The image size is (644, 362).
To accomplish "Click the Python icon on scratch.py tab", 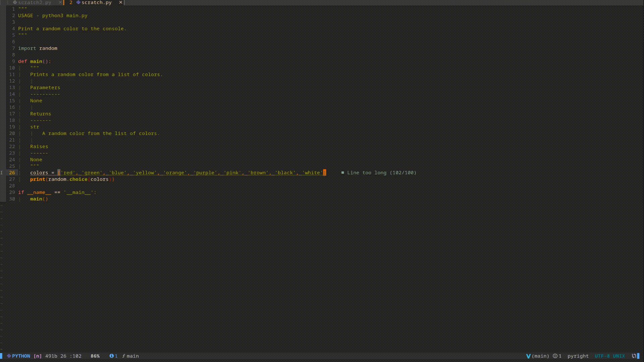I will tap(78, 2).
